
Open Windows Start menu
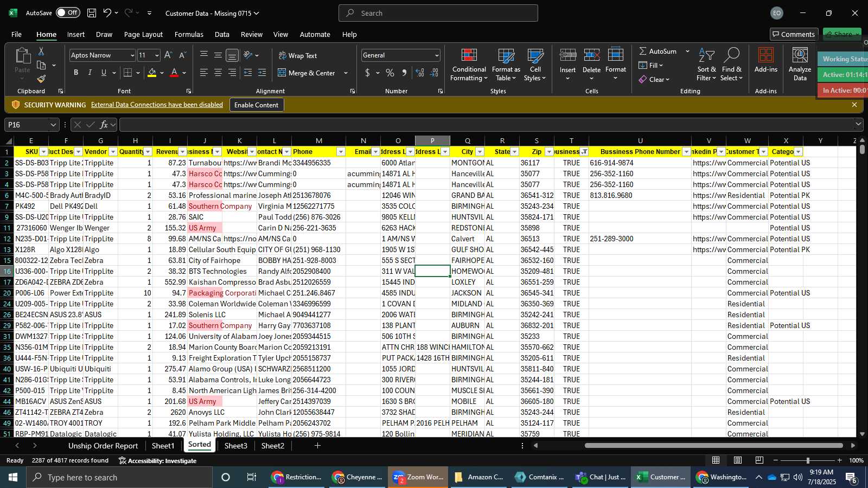pyautogui.click(x=13, y=477)
